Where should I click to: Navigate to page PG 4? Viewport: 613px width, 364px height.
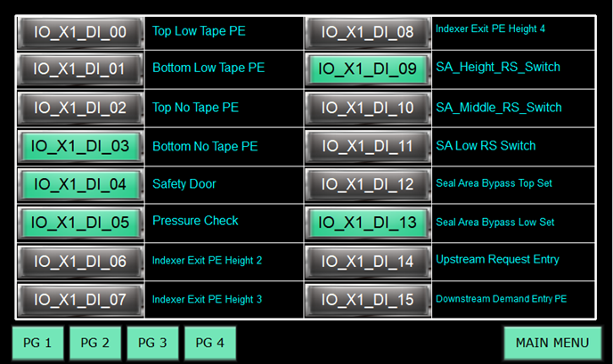click(x=210, y=343)
